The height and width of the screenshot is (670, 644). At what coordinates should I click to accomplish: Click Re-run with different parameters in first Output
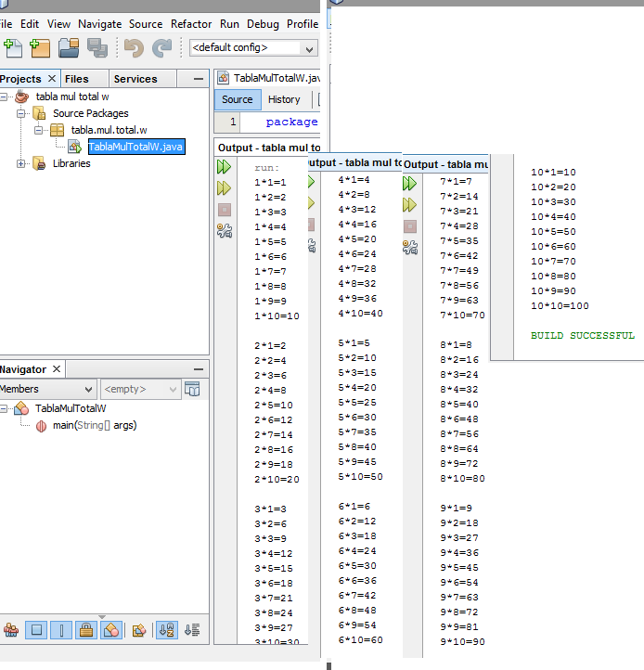point(224,188)
